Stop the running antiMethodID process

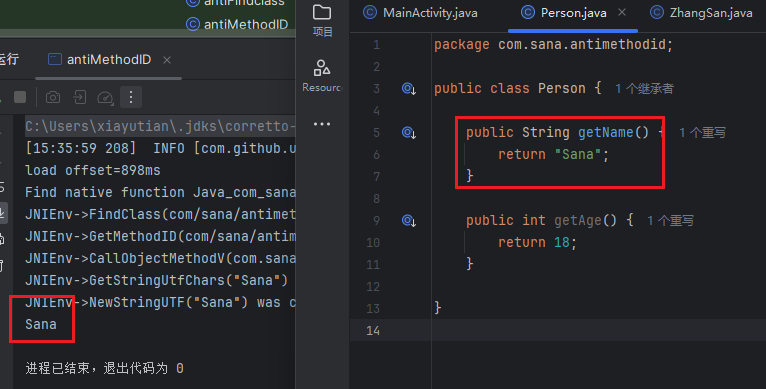tap(20, 97)
